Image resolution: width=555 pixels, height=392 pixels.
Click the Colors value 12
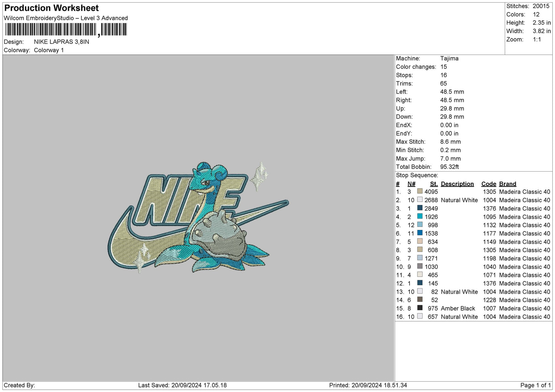[536, 15]
